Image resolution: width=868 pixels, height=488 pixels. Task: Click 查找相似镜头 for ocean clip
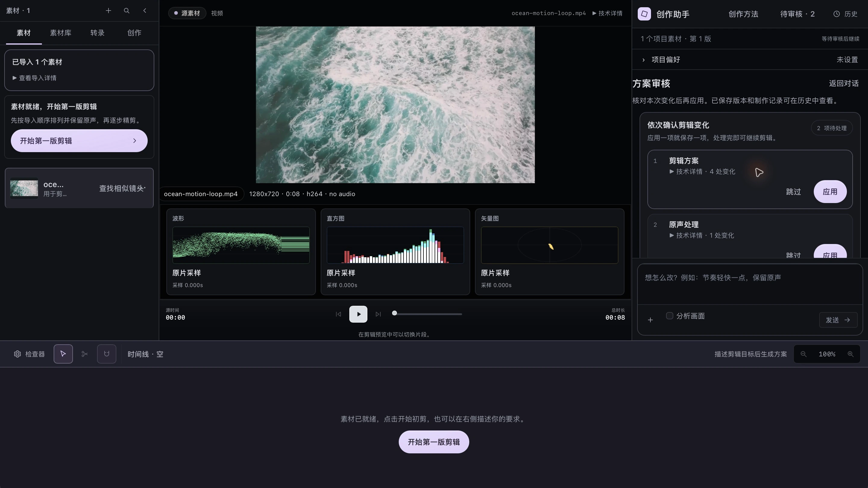click(x=122, y=188)
